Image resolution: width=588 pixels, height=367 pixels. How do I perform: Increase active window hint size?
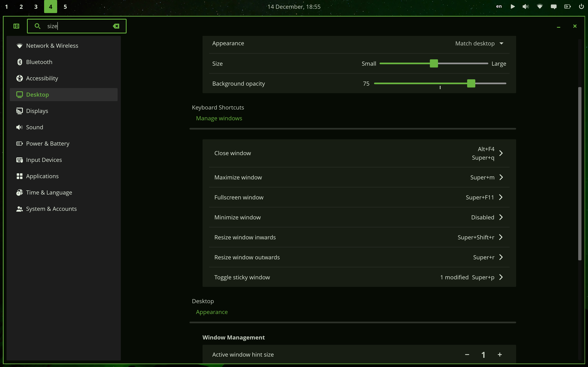(x=500, y=355)
